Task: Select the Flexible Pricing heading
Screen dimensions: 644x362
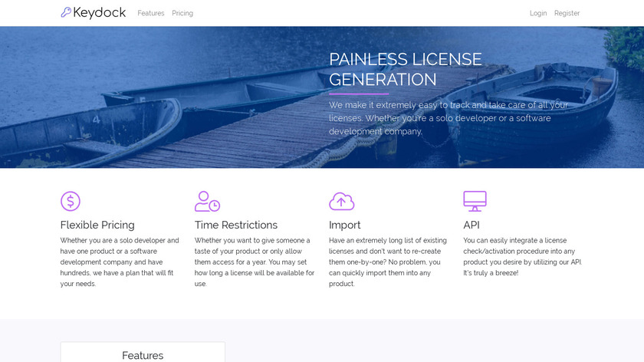Action: click(97, 225)
